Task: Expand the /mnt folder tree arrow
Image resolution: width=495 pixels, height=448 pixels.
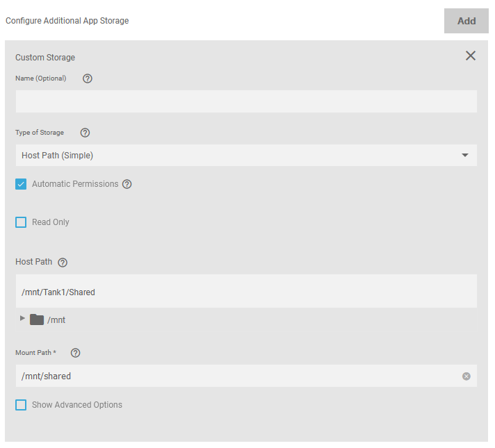Action: [x=22, y=319]
